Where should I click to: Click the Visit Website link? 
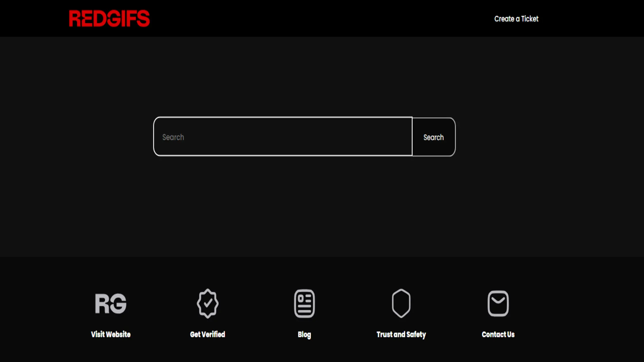111,334
